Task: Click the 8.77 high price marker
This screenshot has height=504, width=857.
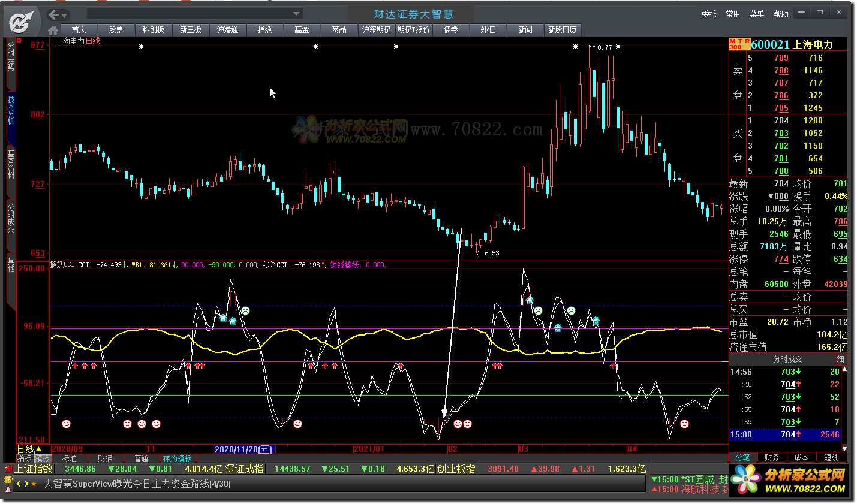Action: (605, 47)
